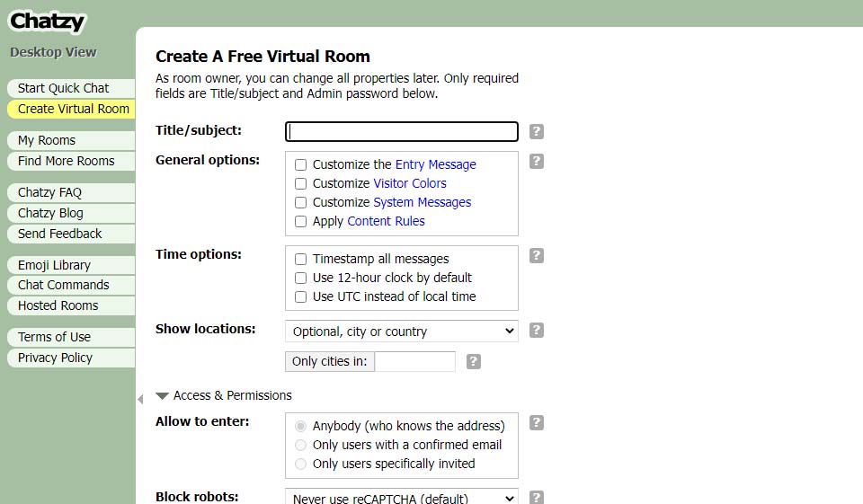Click help icon beside Block robots dropdown

point(537,498)
